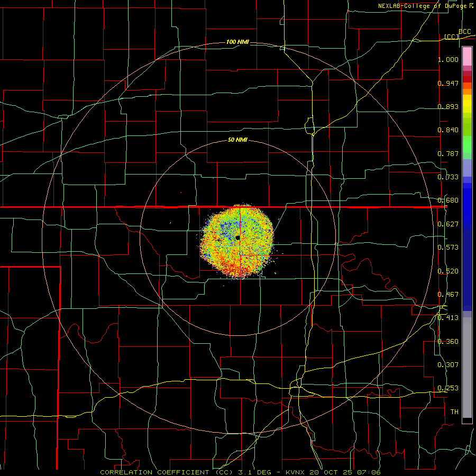476x476 pixels.
Task: Click the circular correlation coefficient radar echo
Action: [237, 241]
